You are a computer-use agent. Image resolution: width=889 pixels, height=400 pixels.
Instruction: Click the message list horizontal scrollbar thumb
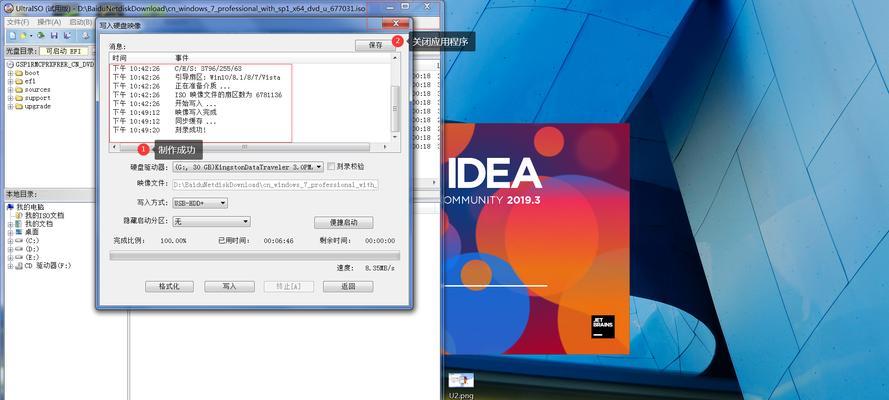click(245, 147)
